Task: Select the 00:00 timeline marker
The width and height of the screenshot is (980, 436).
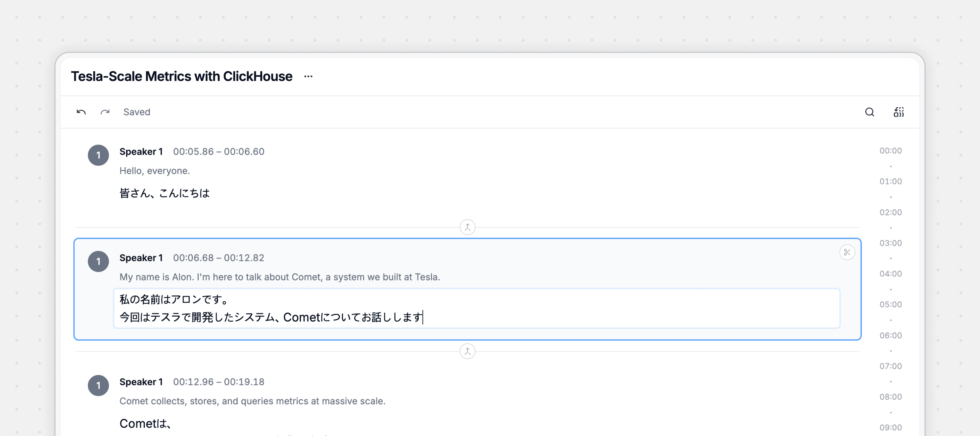Action: [x=890, y=151]
